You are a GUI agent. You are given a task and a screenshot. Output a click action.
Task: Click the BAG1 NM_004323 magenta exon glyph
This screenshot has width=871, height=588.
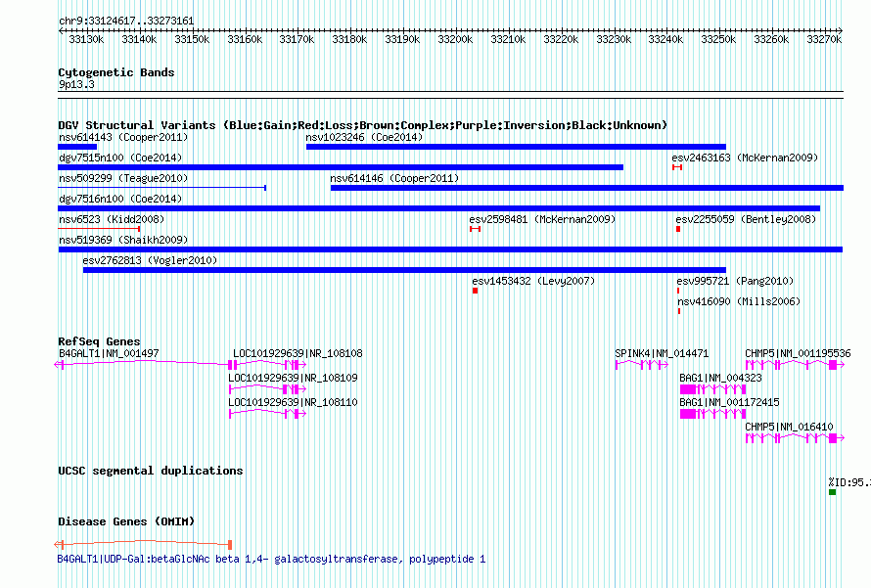coord(712,389)
